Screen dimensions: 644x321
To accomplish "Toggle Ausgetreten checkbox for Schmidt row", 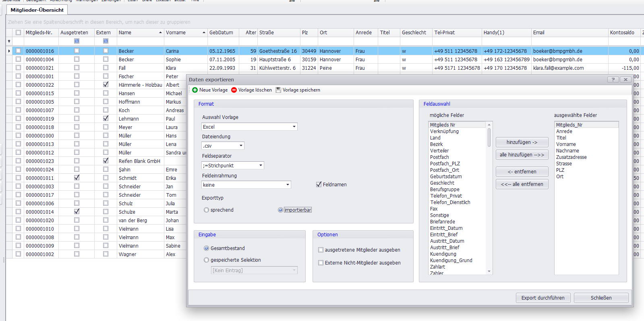I will click(77, 178).
